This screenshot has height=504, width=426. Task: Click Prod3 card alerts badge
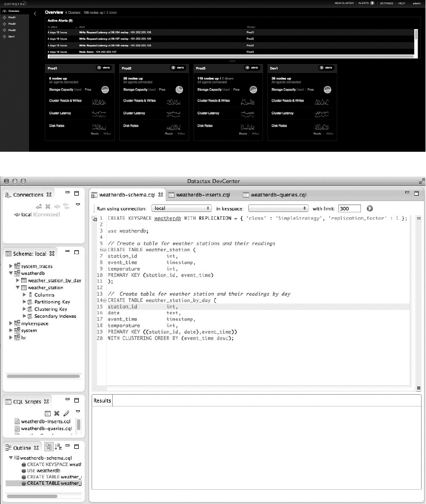(252, 68)
